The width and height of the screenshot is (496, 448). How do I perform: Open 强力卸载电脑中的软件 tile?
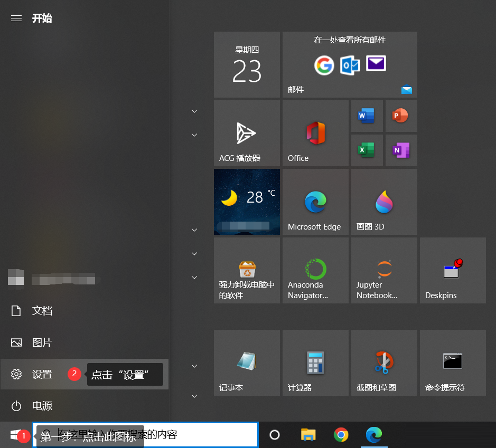(247, 271)
